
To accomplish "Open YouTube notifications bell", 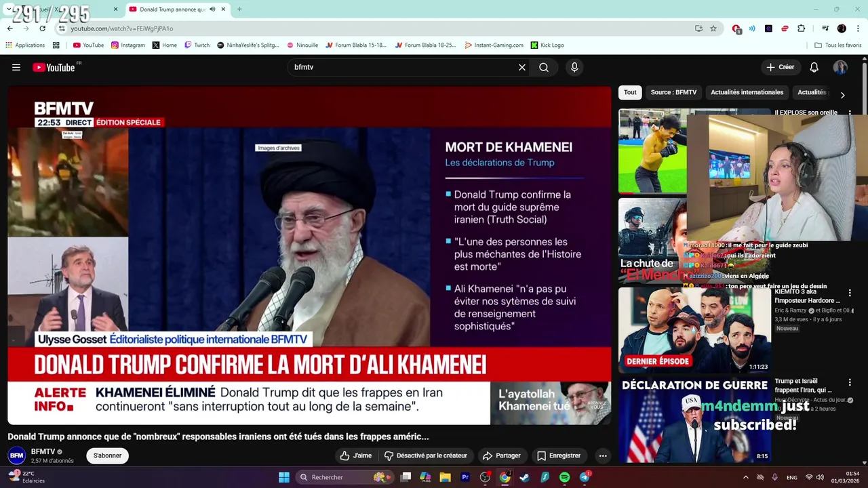I will tap(814, 67).
